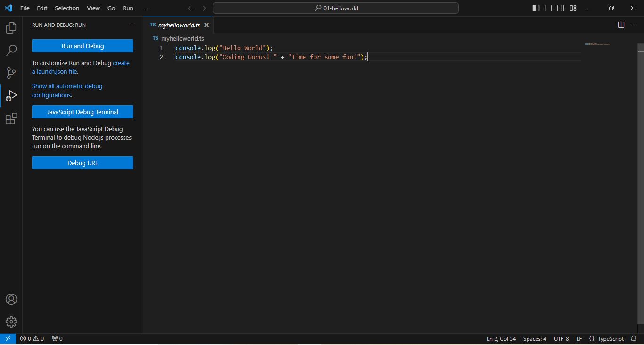Open the notifications bell

coord(634,338)
